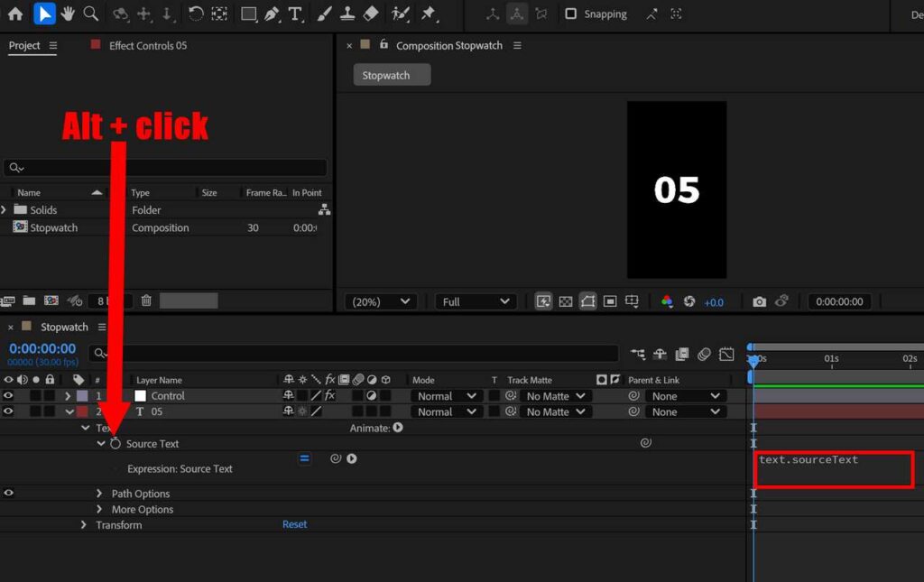Image resolution: width=924 pixels, height=582 pixels.
Task: Select the Pen tool
Action: click(x=272, y=14)
